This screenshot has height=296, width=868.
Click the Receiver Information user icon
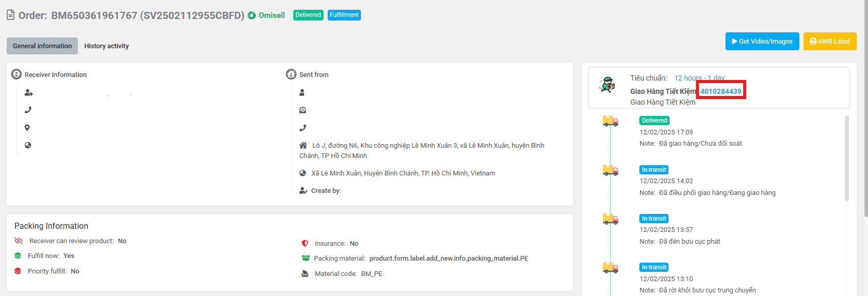(16, 74)
